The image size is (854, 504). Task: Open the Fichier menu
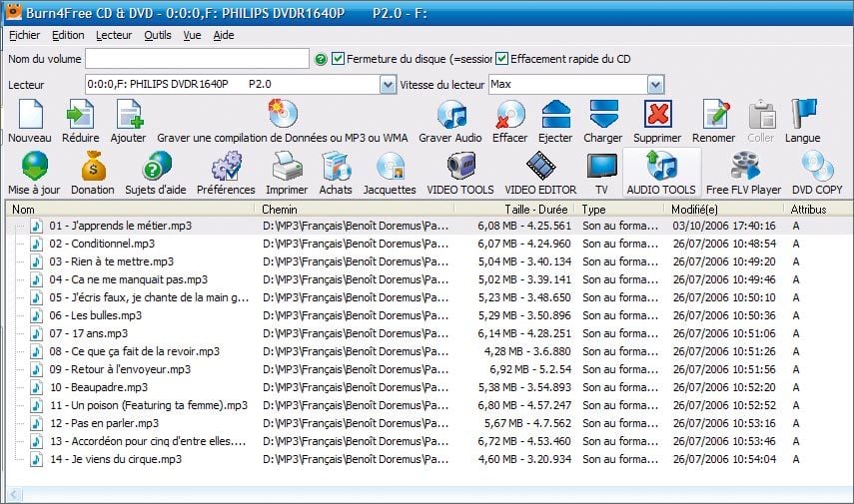[x=25, y=35]
